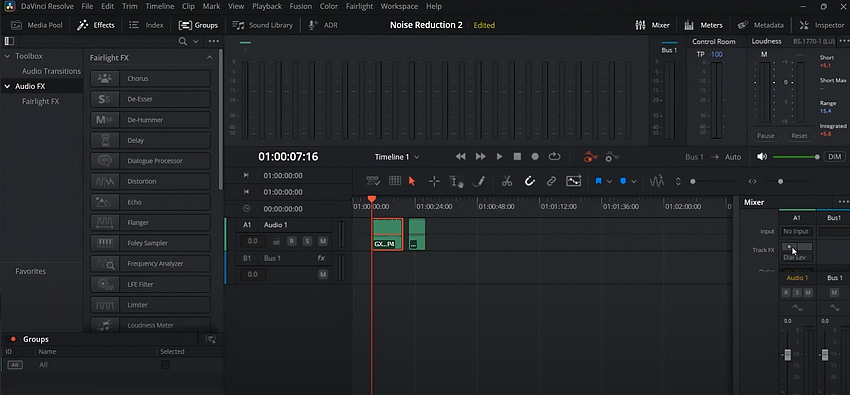Click the blue marker icon
Image resolution: width=850 pixels, height=395 pixels.
pos(623,182)
